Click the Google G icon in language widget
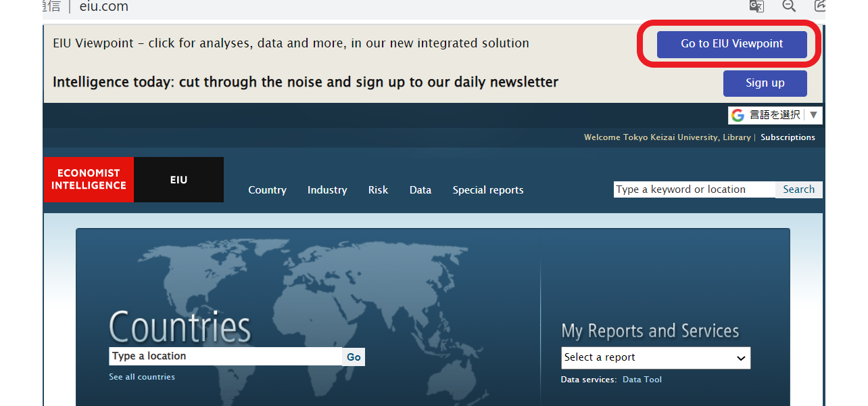868x406 pixels. [x=738, y=115]
